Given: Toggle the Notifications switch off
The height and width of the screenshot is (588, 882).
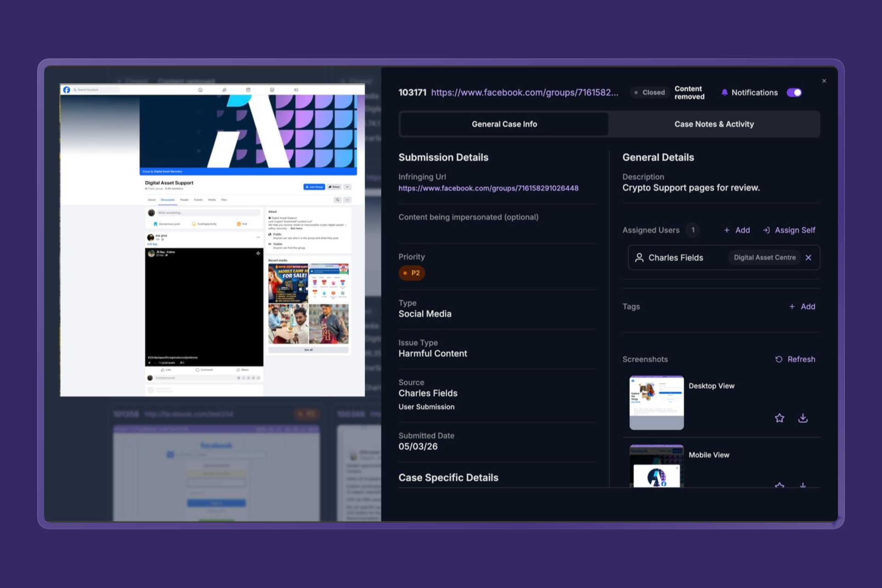Looking at the screenshot, I should (794, 92).
